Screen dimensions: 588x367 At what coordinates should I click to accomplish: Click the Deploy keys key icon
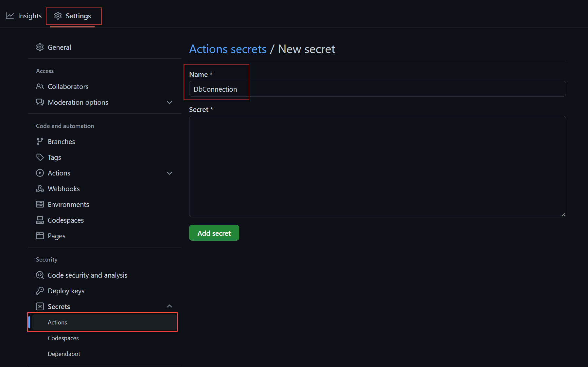(x=40, y=291)
